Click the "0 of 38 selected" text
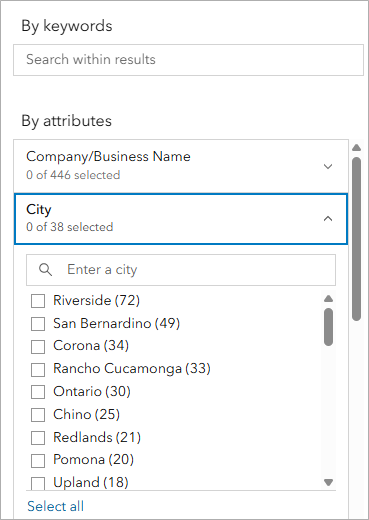Image resolution: width=369 pixels, height=520 pixels. [70, 227]
